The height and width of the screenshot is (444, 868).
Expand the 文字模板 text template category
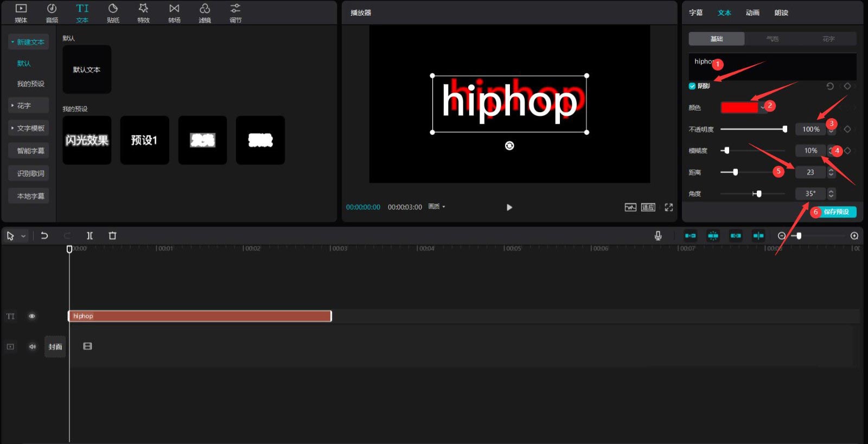pyautogui.click(x=28, y=128)
